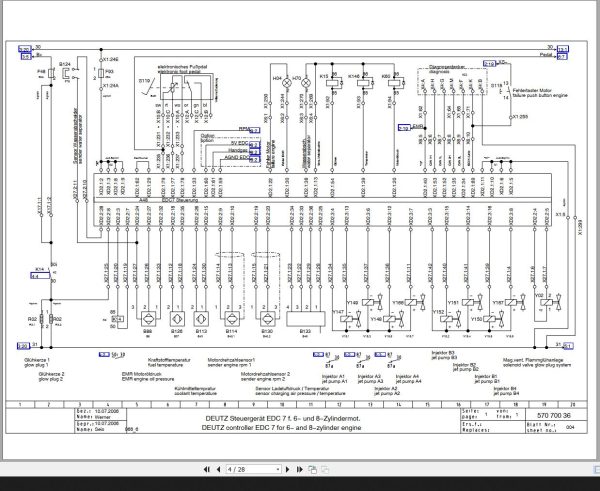Viewport: 600px width, 491px height.
Task: Click the page layout icon after last-page arrow
Action: (x=313, y=470)
